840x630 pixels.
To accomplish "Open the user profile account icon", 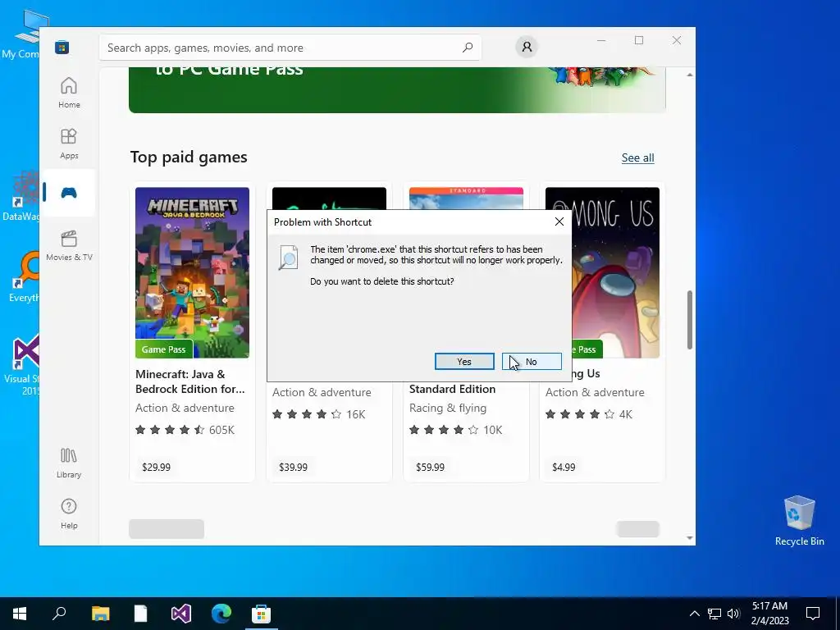I will coord(527,47).
